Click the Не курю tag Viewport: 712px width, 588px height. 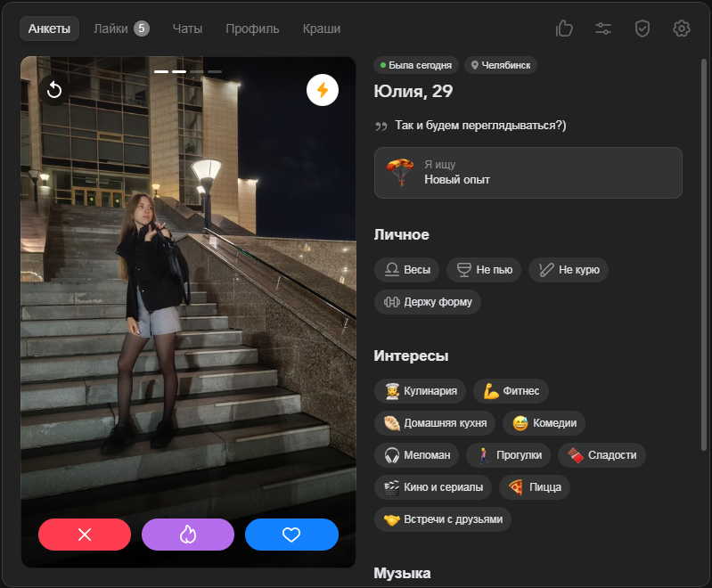tap(569, 270)
